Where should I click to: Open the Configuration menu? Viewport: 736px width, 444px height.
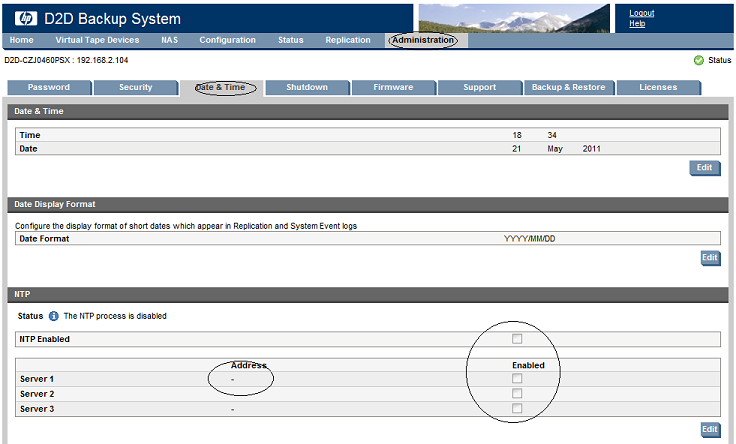tap(228, 40)
